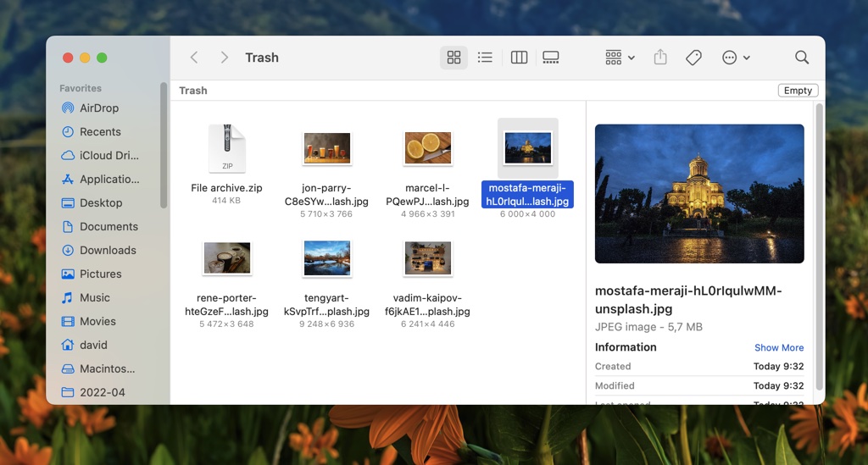
Task: Click the tengyart-kSvpTrf...plash.jpg file name
Action: pos(326,305)
